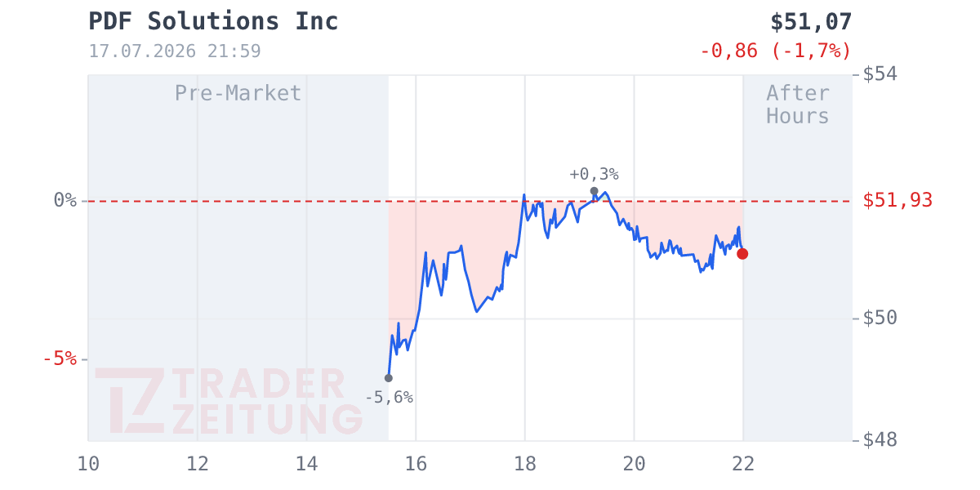Click the PDF Solutions Inc title

tap(213, 21)
